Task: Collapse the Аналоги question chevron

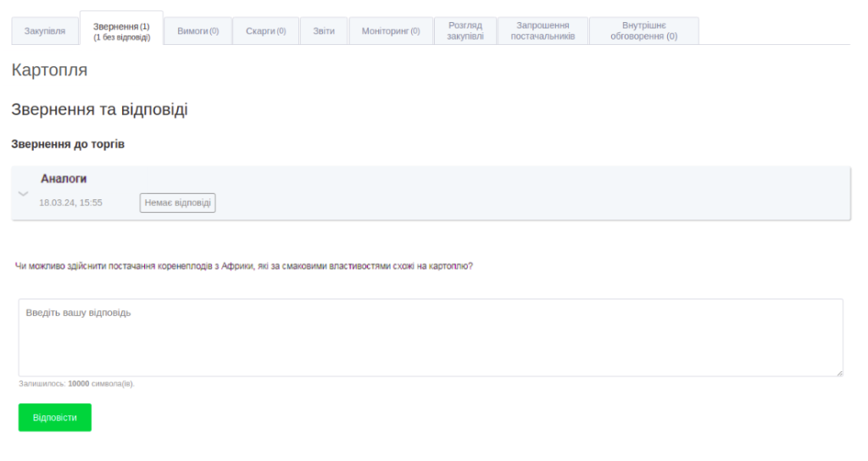Action: (x=24, y=193)
